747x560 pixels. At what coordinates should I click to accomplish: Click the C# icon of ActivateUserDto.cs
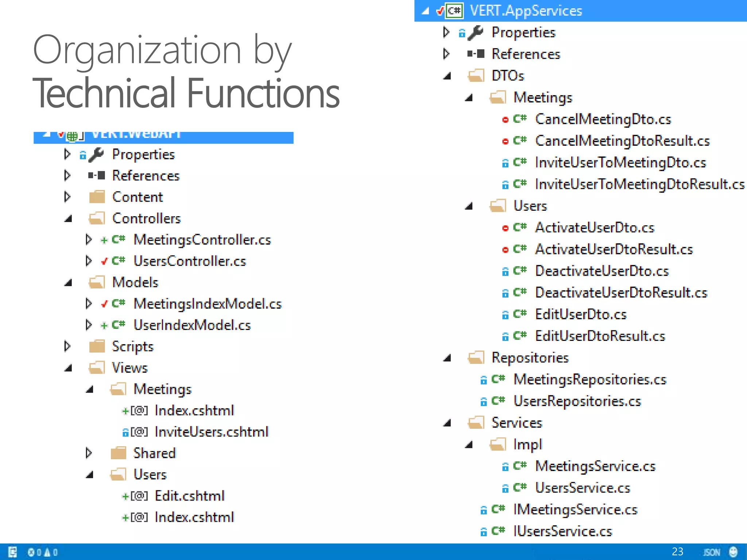(520, 227)
